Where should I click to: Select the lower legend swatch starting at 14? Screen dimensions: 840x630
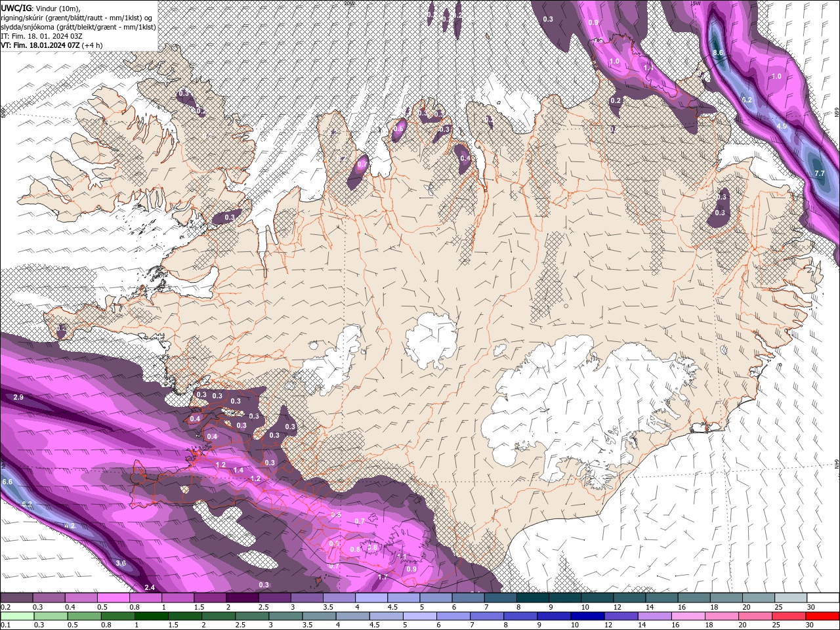[654, 616]
